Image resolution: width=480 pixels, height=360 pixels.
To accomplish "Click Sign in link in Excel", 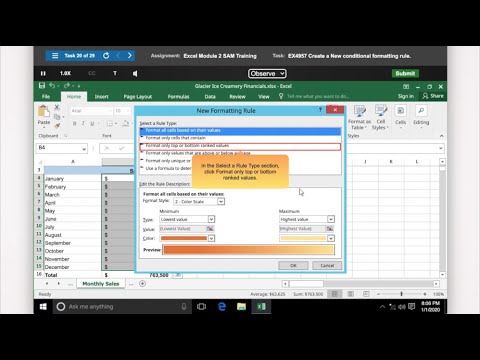I will 405,96.
